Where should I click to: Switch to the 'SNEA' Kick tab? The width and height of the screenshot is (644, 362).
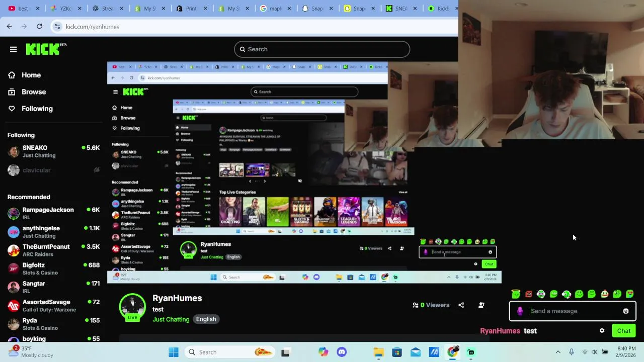397,9
